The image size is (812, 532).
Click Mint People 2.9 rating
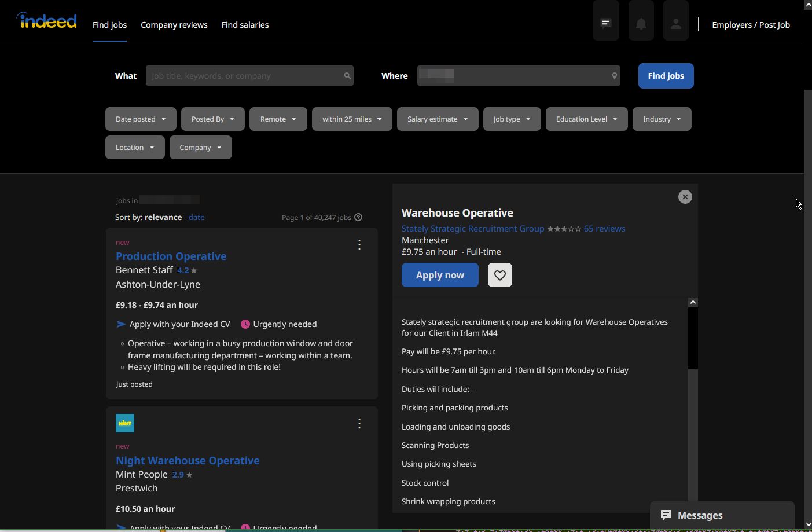182,475
